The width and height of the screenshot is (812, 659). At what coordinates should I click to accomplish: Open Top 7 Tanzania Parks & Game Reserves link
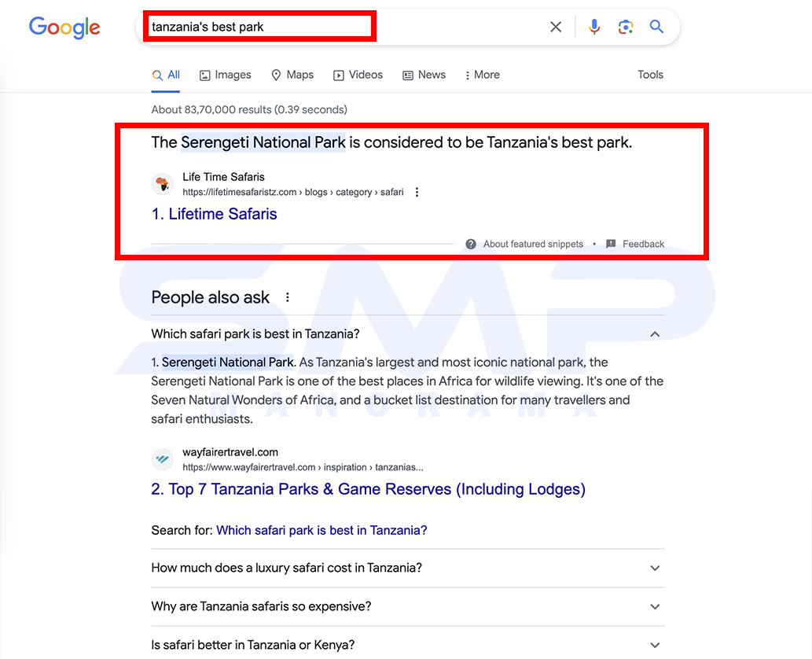pyautogui.click(x=368, y=489)
